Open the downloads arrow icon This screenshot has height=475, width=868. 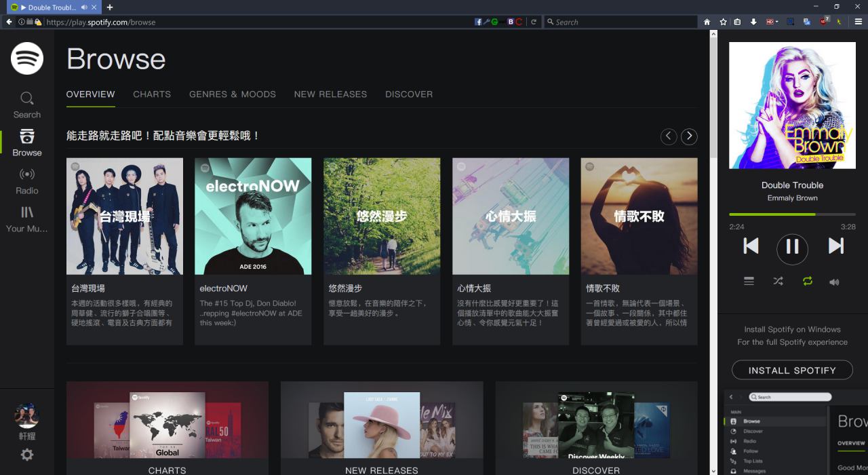tap(753, 22)
